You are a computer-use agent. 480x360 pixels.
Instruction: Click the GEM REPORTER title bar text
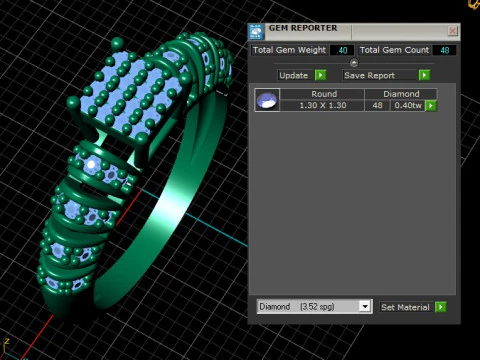[303, 28]
